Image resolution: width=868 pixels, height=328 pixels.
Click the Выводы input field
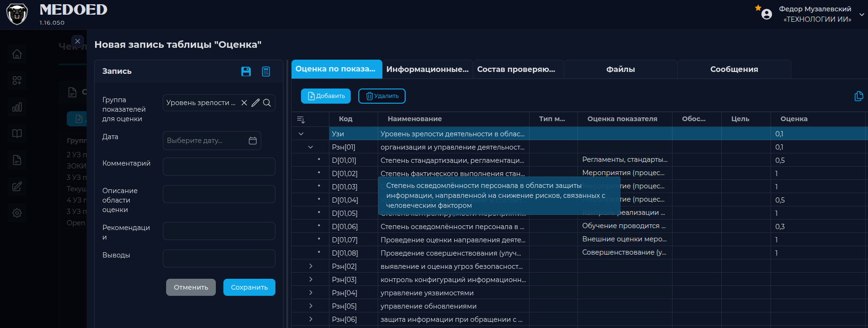(x=219, y=258)
